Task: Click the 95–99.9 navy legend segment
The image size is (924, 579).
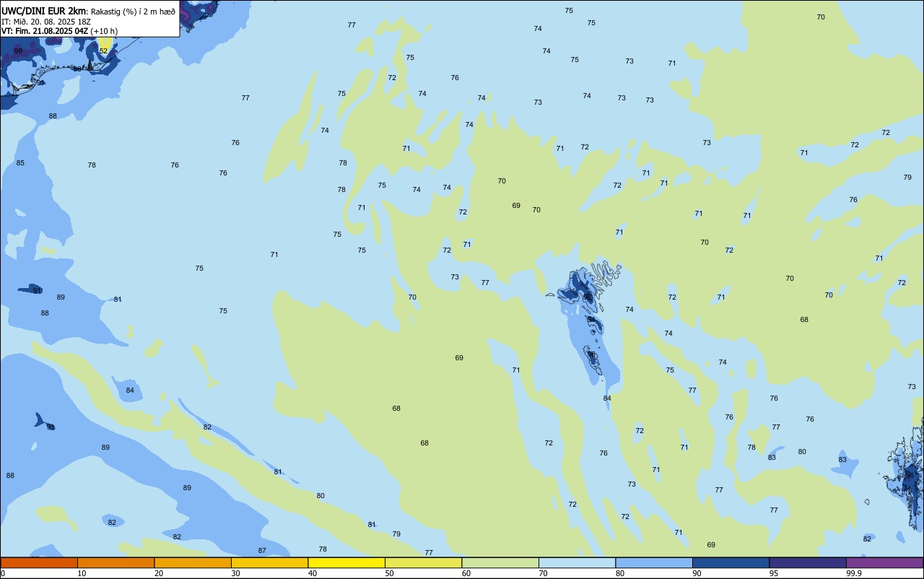Action: coord(808,562)
